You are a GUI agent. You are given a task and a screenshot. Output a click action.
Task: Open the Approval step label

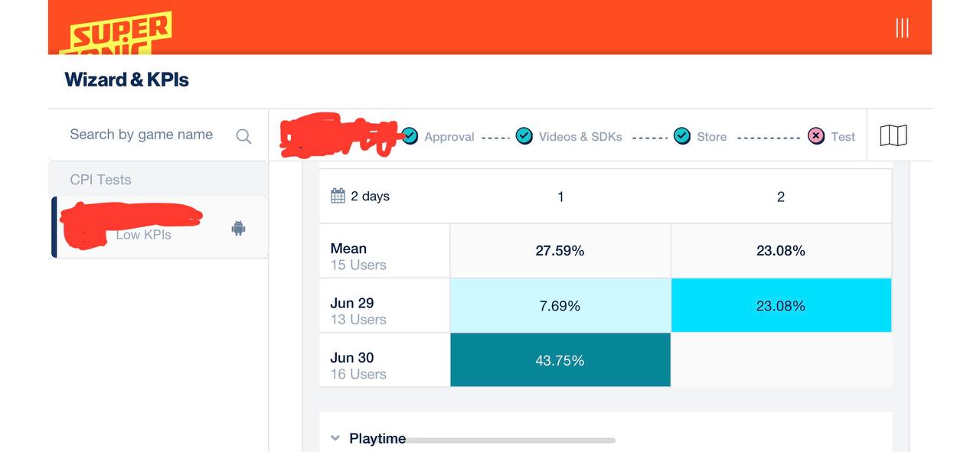(449, 137)
